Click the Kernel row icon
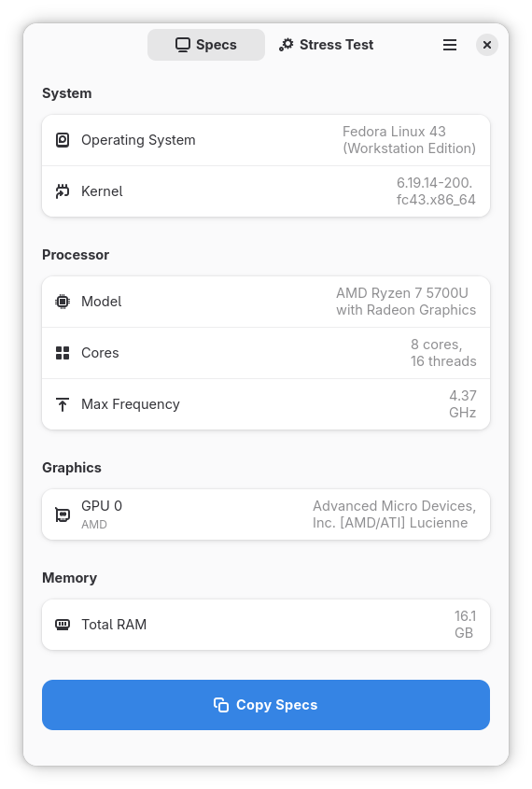 (x=63, y=191)
